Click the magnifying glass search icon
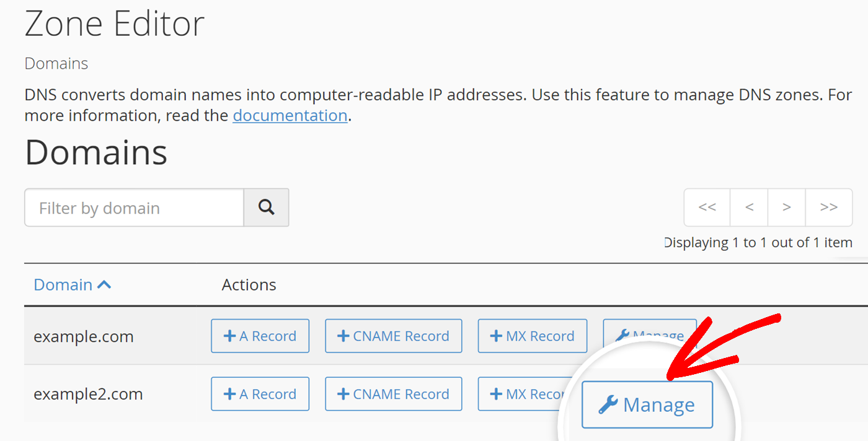Screen dimensions: 868x441 tap(266, 207)
